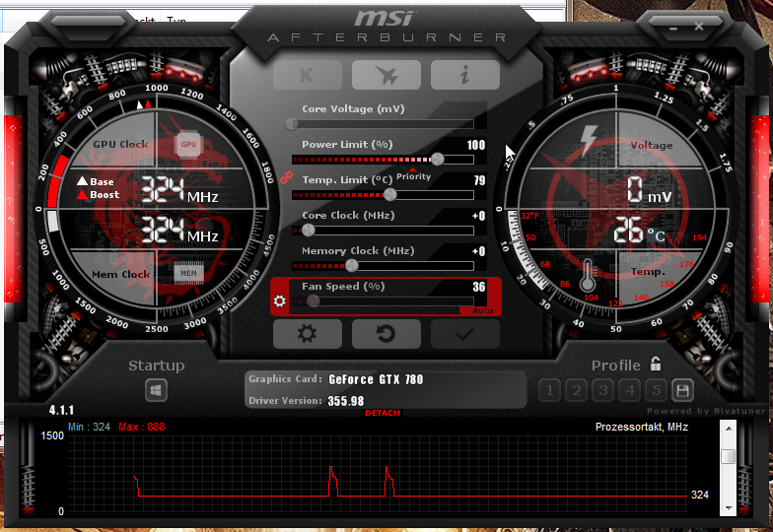Click the 4.1.1 version number
This screenshot has width=773, height=532.
[x=61, y=410]
